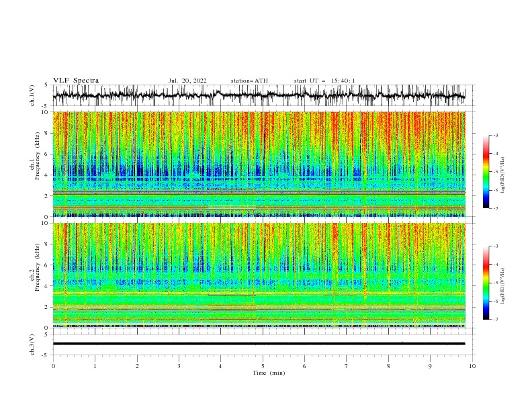Click the '-7' value on upper color bar

495,208
